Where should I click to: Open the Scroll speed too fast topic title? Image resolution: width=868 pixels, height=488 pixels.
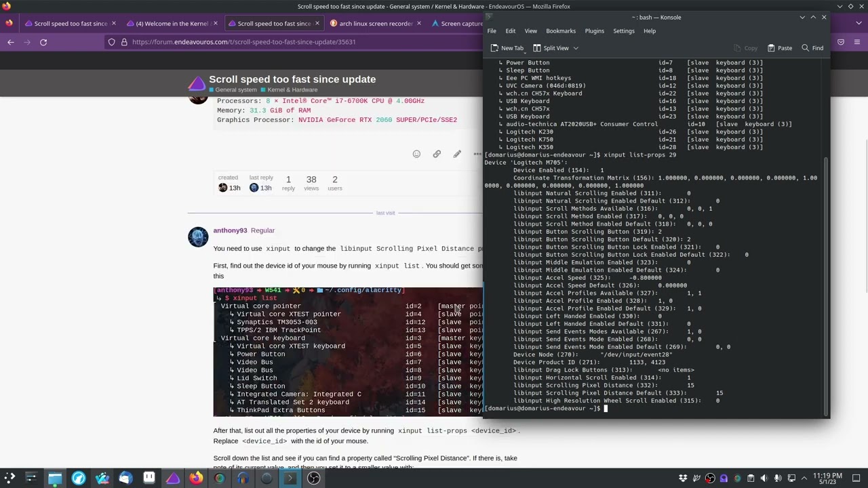point(292,79)
